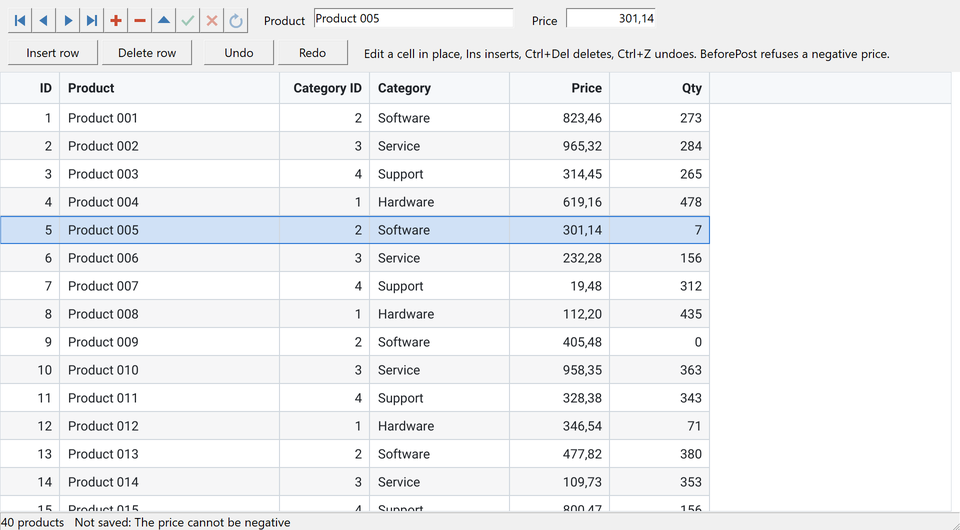Select the Product 009 cell
Screen dimensions: 960x530
(x=170, y=342)
